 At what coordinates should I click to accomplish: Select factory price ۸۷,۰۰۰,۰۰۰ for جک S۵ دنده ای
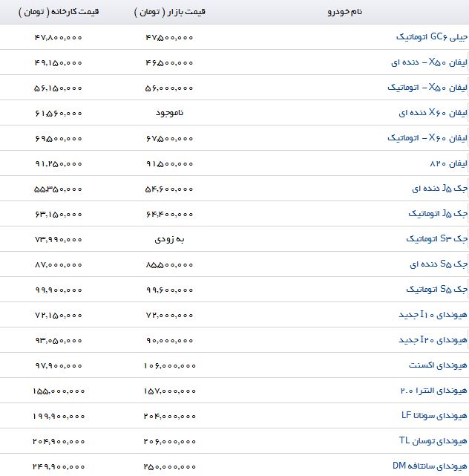[58, 264]
